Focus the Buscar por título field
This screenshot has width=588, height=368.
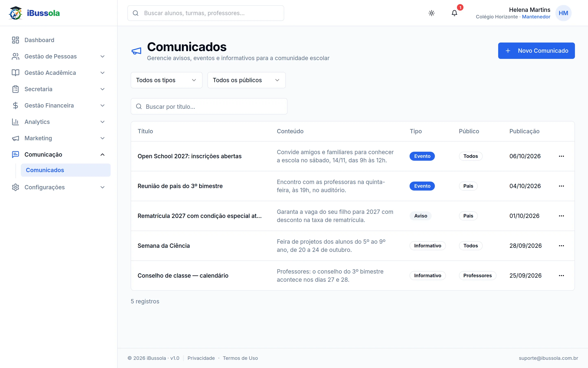point(209,106)
